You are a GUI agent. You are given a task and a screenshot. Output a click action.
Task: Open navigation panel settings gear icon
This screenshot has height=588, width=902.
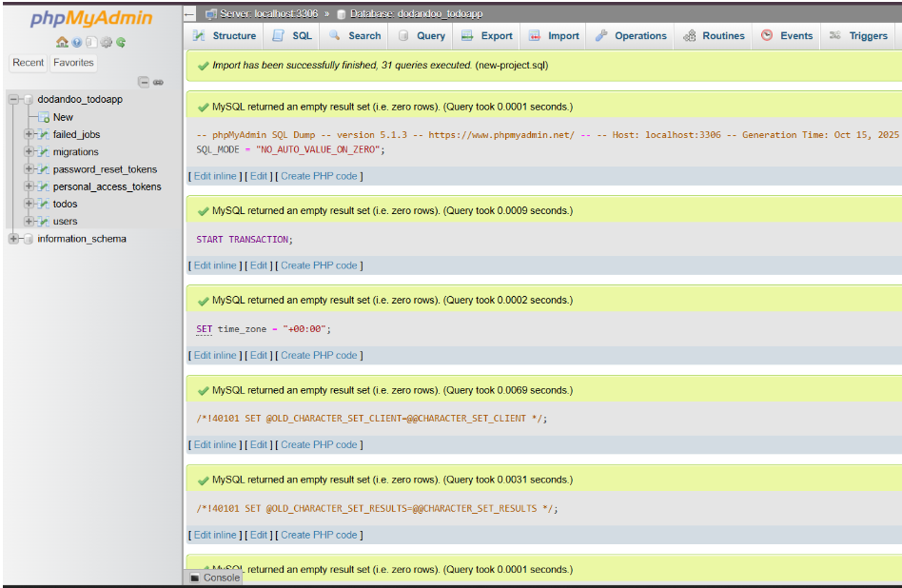[x=106, y=42]
